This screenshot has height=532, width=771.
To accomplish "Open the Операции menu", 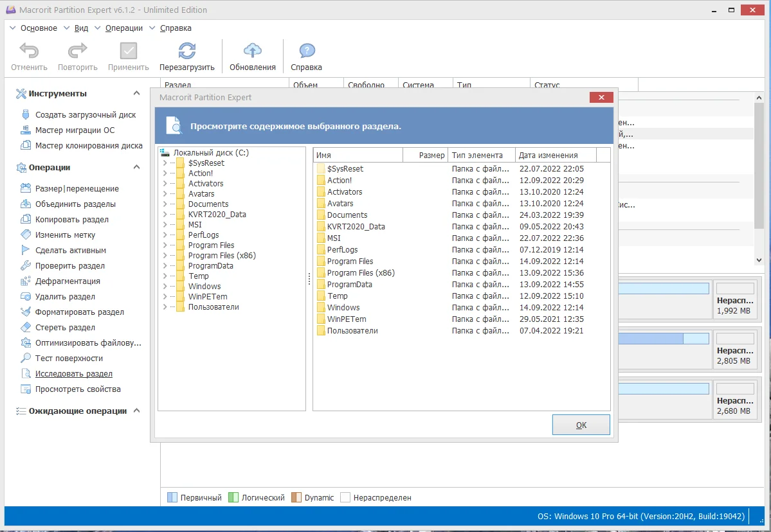I will (x=124, y=28).
